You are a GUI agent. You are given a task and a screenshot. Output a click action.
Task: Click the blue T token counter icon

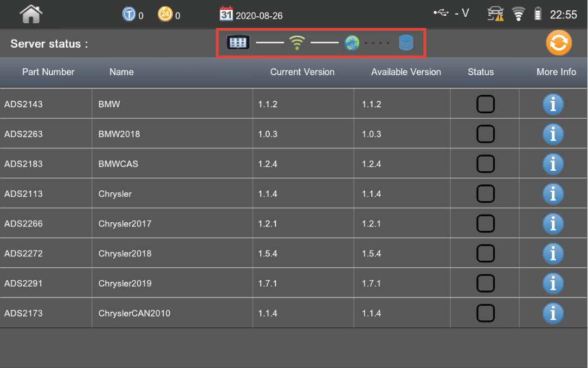coord(129,14)
